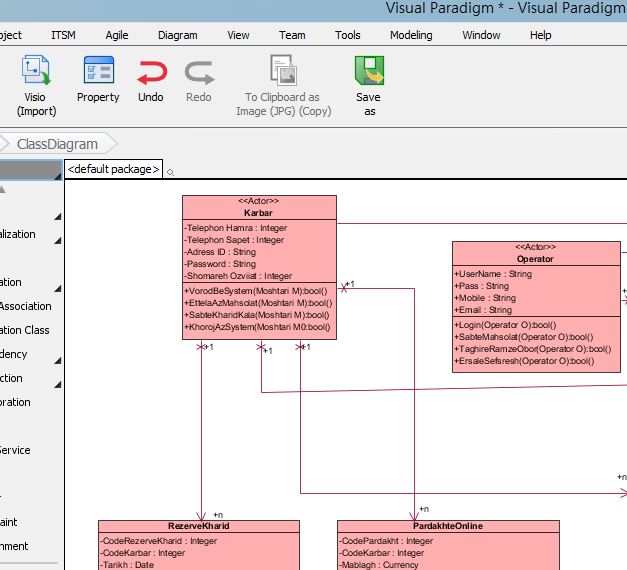Open the Modeling menu

tap(411, 35)
